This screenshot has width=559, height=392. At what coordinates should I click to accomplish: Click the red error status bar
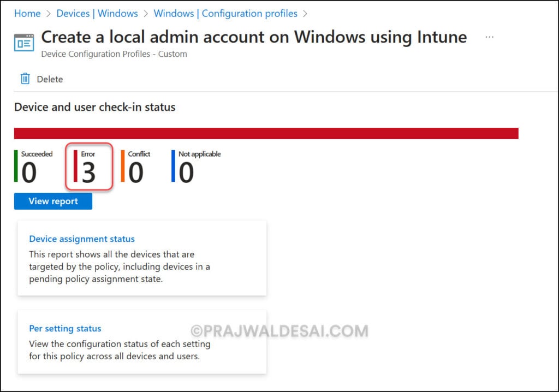[266, 133]
